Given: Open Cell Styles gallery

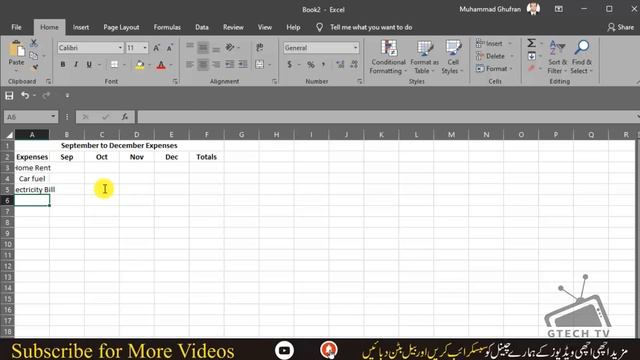Looking at the screenshot, I should click(453, 57).
